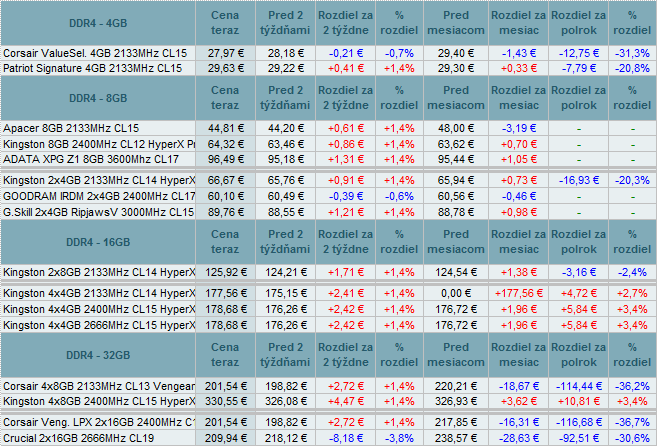Click the -114,44 € half-year difference

click(x=579, y=386)
